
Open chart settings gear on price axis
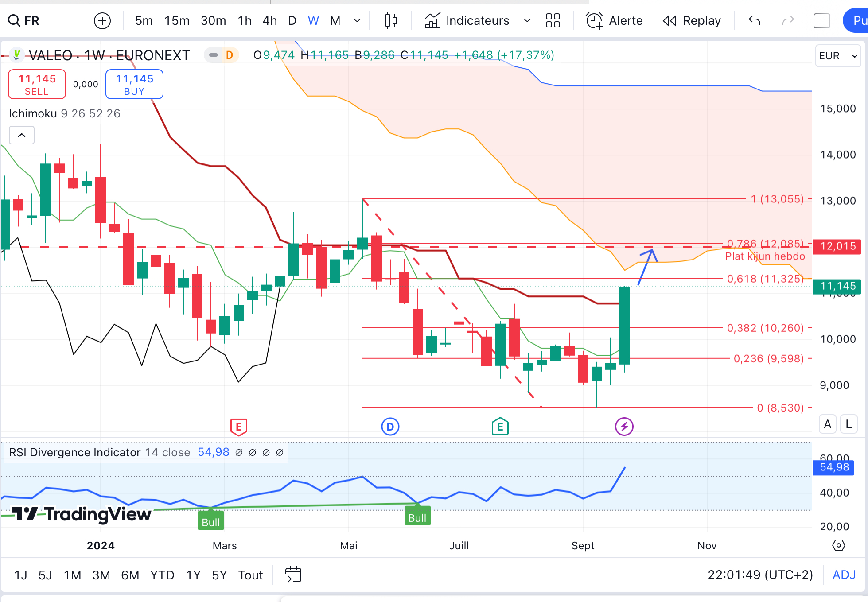[838, 545]
